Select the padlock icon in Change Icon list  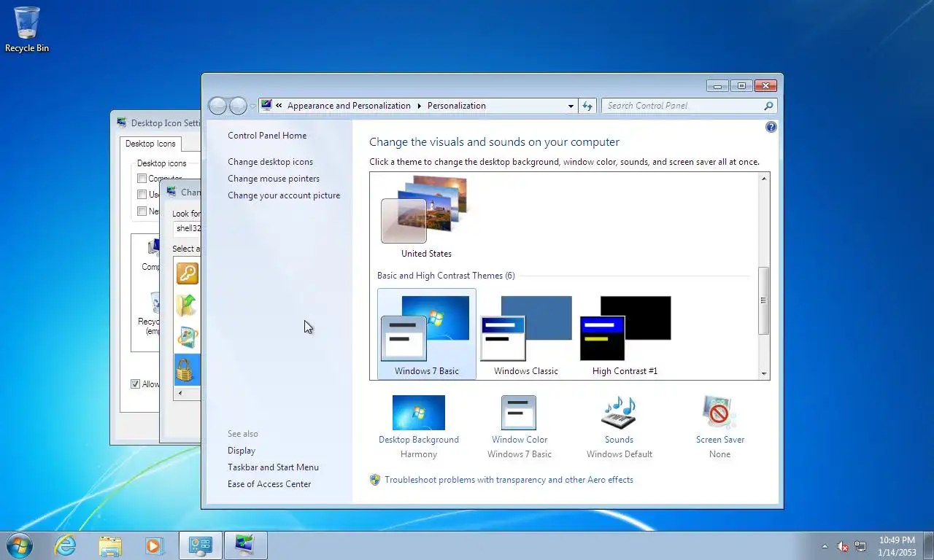click(186, 370)
